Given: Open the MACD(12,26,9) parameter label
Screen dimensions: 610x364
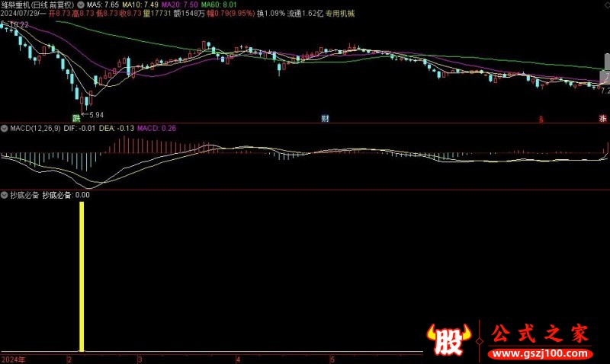Looking at the screenshot, I should tap(35, 128).
